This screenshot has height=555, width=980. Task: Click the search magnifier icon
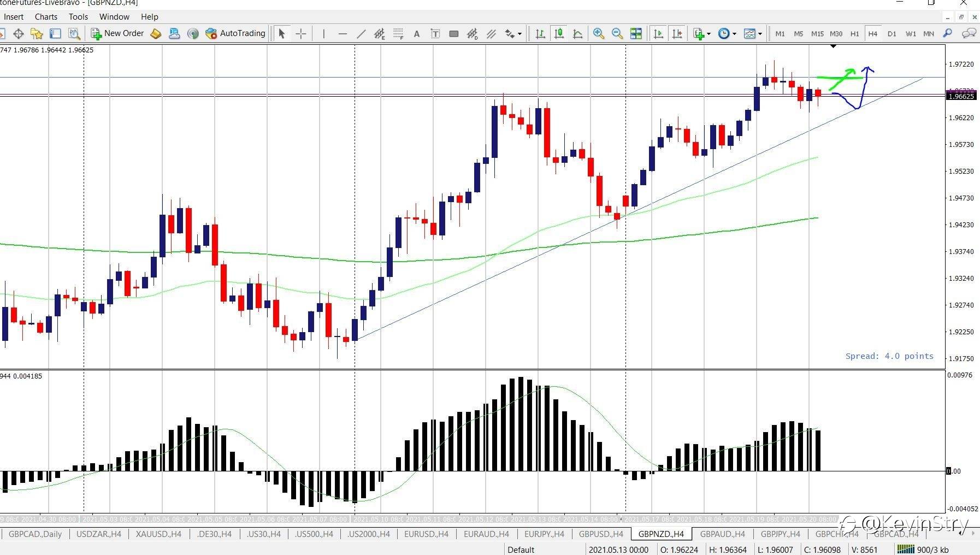coord(948,33)
